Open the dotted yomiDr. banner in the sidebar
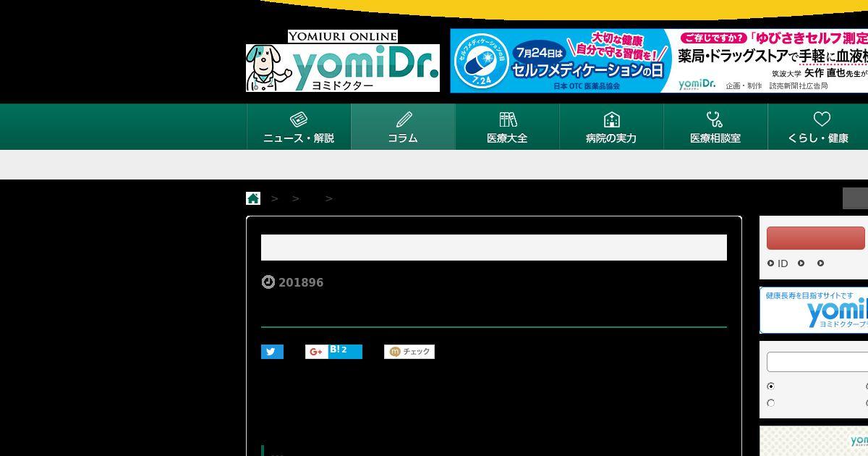This screenshot has width=868, height=456. click(814, 441)
